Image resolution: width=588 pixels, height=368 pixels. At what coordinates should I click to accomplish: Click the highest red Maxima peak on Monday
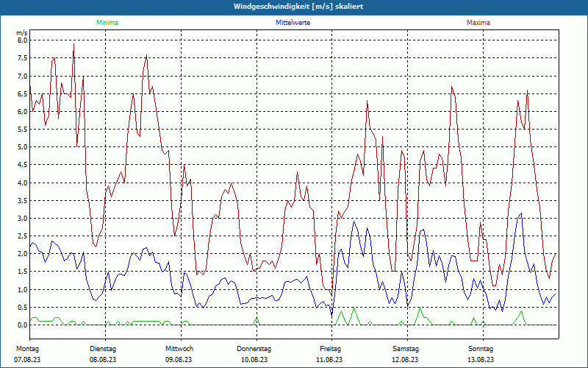[x=74, y=44]
